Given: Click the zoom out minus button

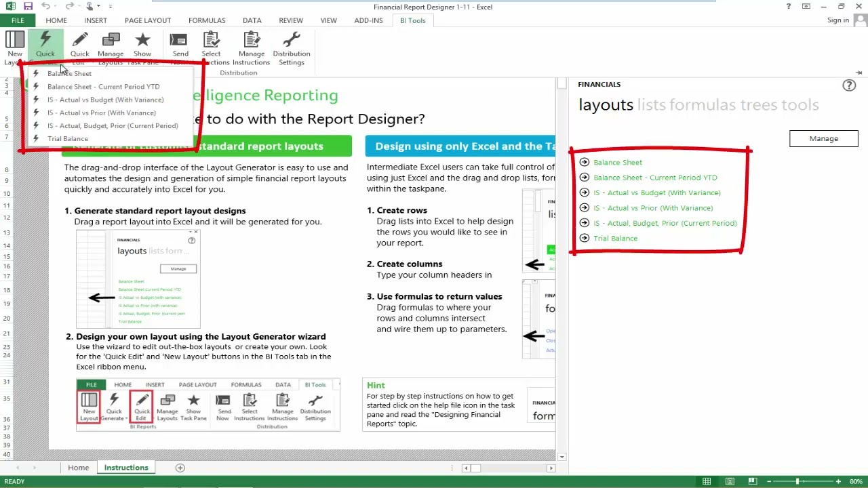Looking at the screenshot, I should [x=770, y=481].
